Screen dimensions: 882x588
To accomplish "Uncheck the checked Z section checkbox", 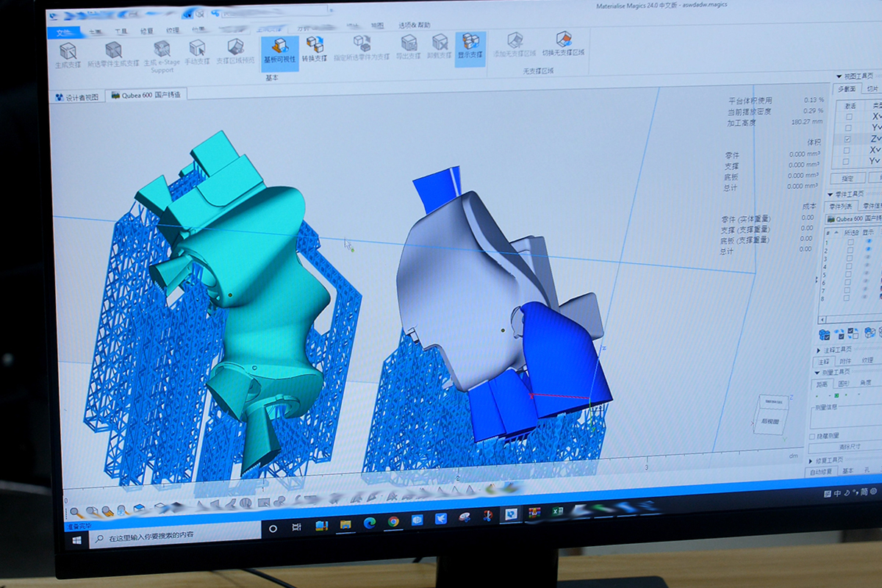I will [x=848, y=139].
